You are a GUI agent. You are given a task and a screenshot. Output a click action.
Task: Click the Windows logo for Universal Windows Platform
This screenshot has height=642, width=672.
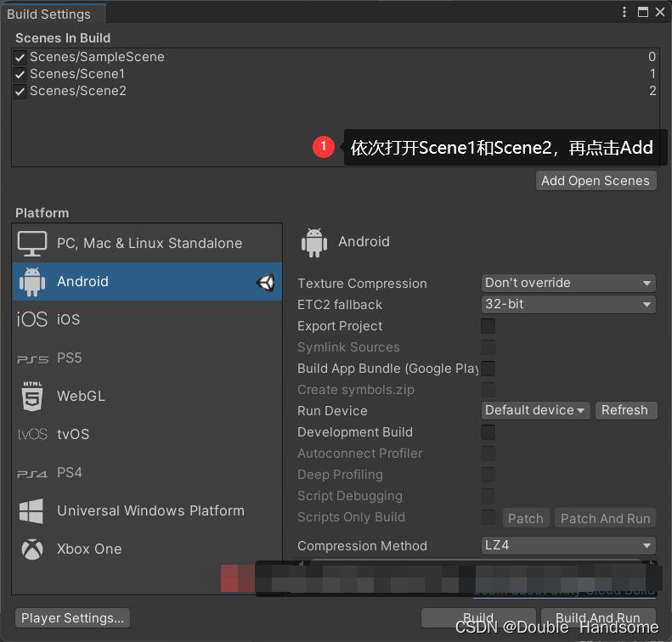[31, 510]
